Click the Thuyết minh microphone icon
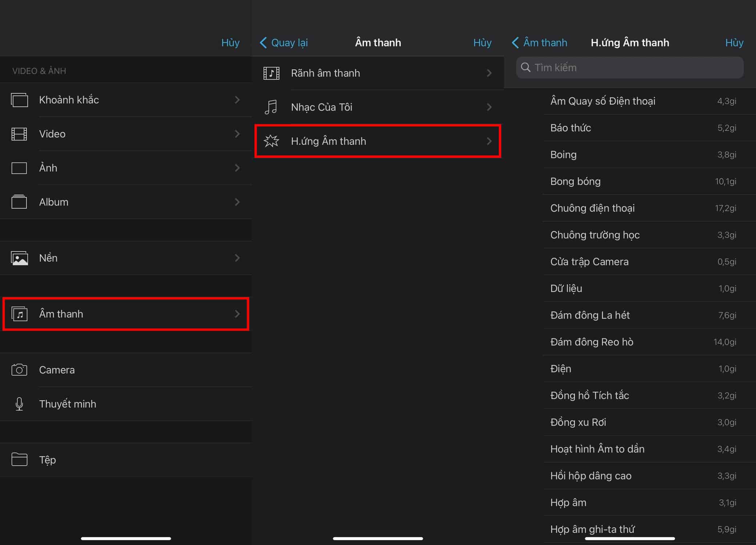Viewport: 756px width, 545px height. pos(19,404)
